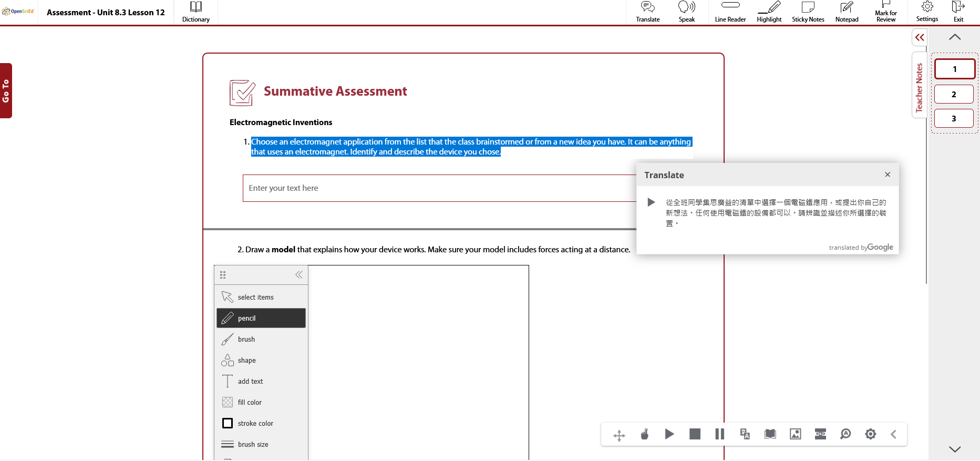The image size is (980, 461).
Task: Close the Translate popup
Action: 887,175
